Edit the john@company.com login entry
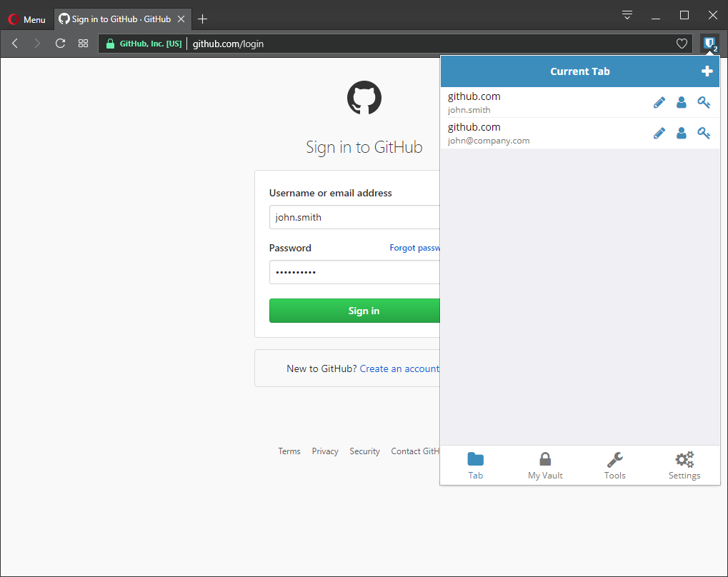 tap(659, 134)
